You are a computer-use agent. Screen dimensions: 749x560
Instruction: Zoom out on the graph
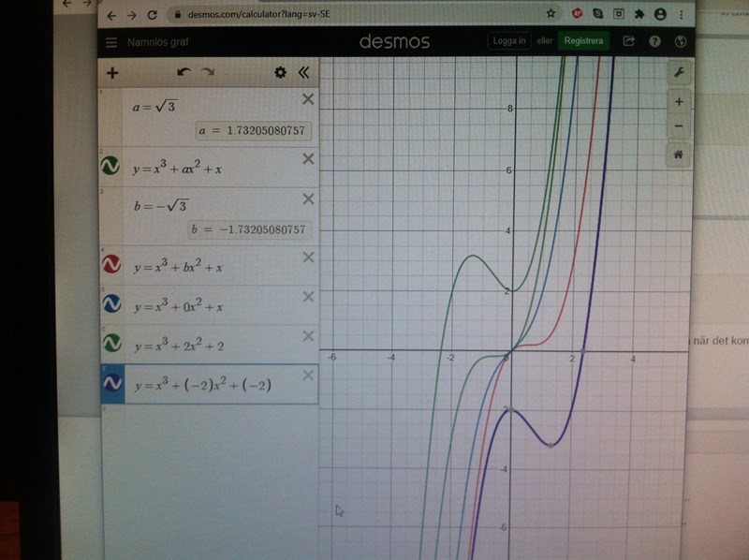[x=679, y=125]
